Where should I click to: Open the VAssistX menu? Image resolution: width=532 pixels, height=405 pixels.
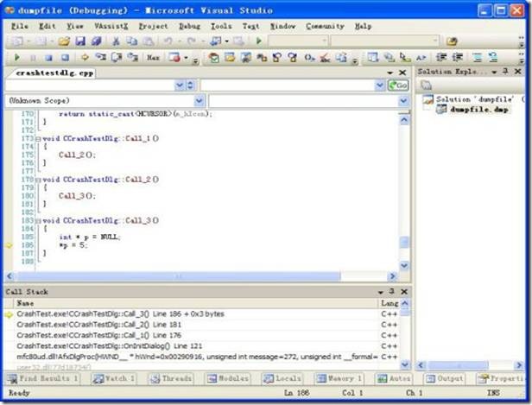click(x=112, y=26)
